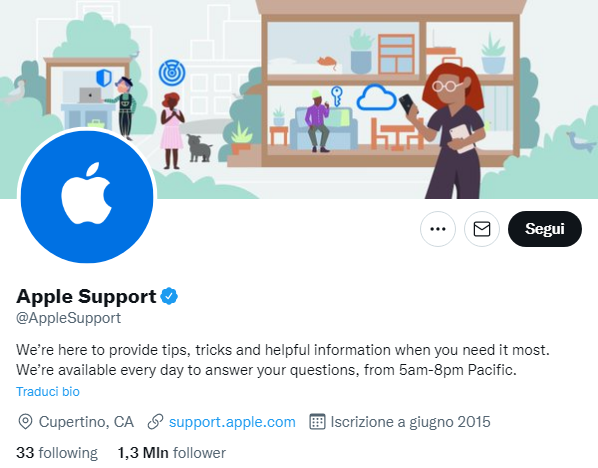Click the blue key icon in banner
Screen dimensions: 598x468
336,96
